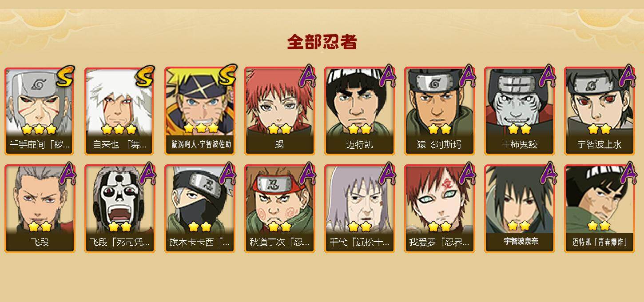Click the 蝎 ninja portrait
This screenshot has width=644, height=302.
(280, 111)
